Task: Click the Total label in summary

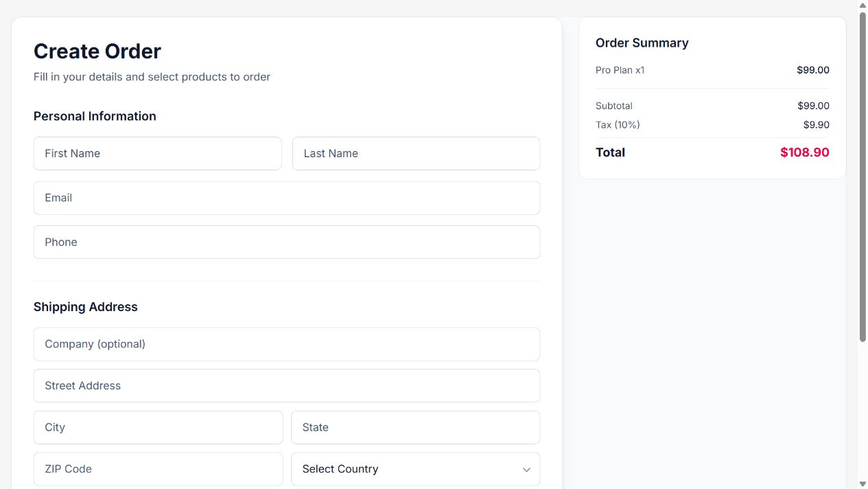Action: tap(610, 152)
